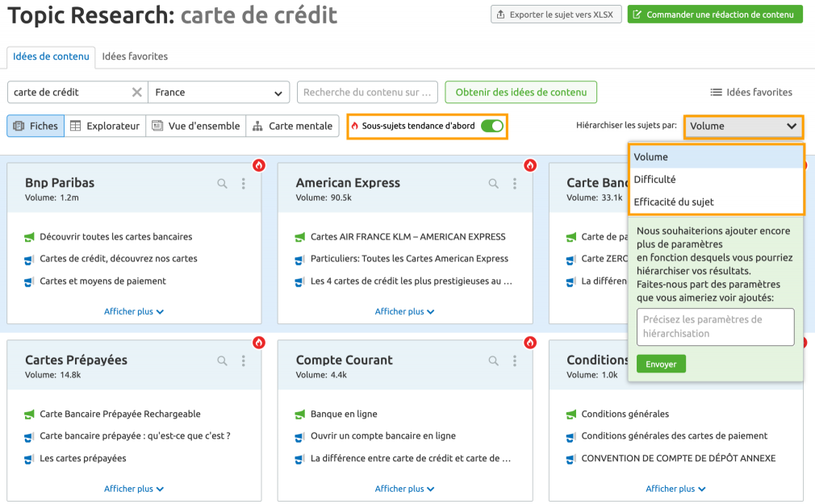Select the Carte mentale view

(293, 126)
